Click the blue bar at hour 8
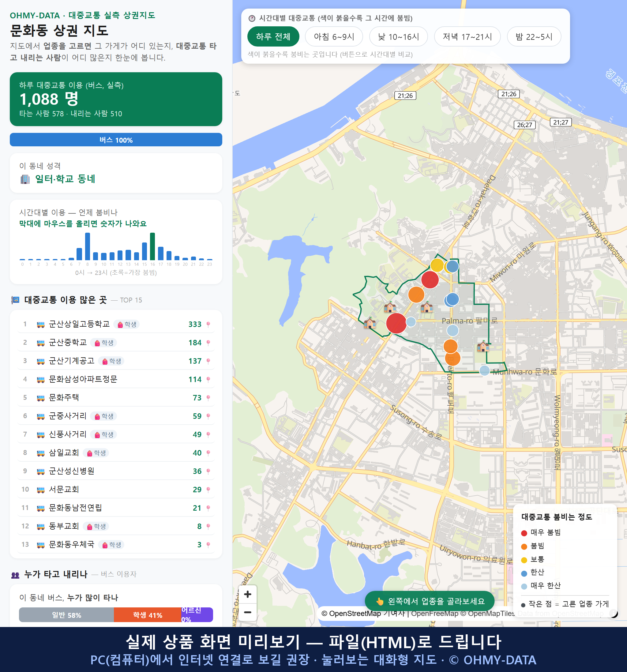 pos(88,246)
